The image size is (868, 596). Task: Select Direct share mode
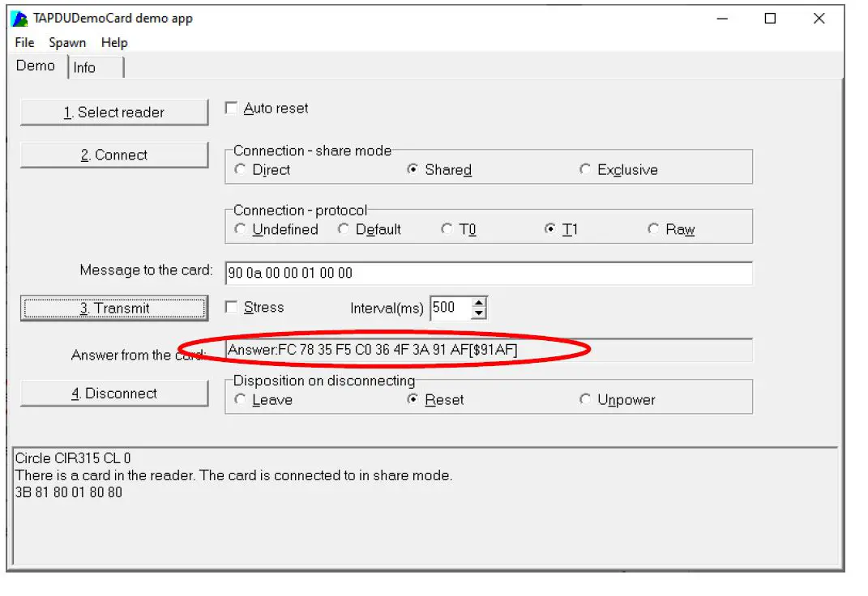tap(240, 169)
